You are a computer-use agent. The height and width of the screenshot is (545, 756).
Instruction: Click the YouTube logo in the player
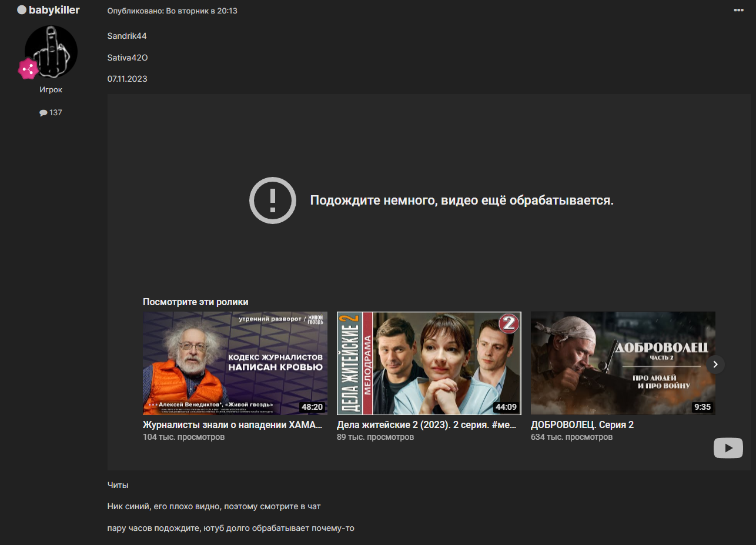(x=728, y=448)
